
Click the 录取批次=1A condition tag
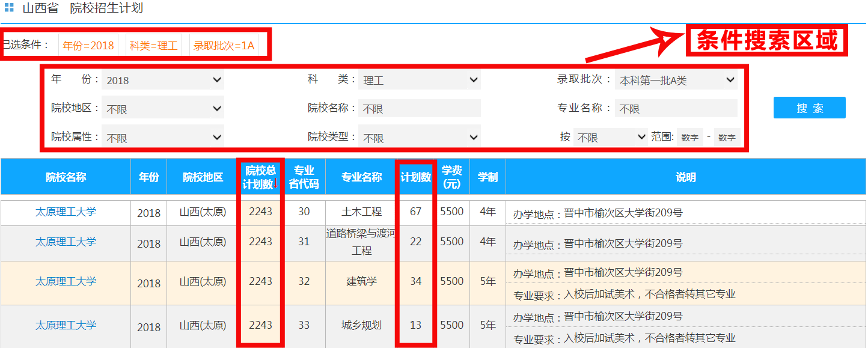tap(224, 46)
